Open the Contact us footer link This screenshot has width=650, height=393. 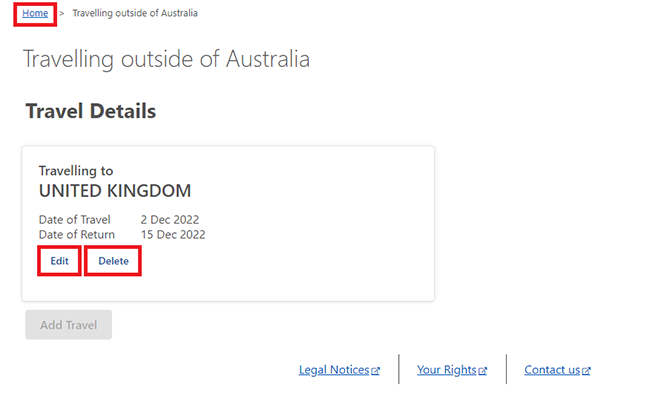tap(552, 370)
